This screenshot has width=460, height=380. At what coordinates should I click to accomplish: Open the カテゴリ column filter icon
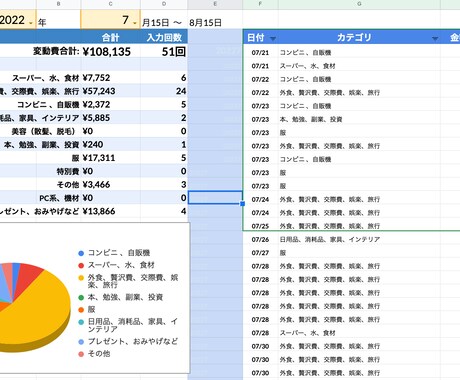[x=435, y=39]
